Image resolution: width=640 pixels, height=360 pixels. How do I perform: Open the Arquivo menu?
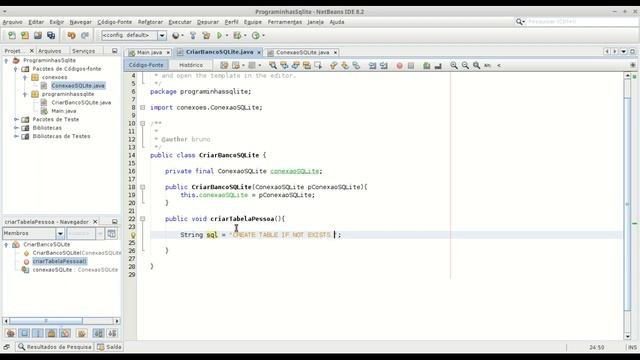12,22
